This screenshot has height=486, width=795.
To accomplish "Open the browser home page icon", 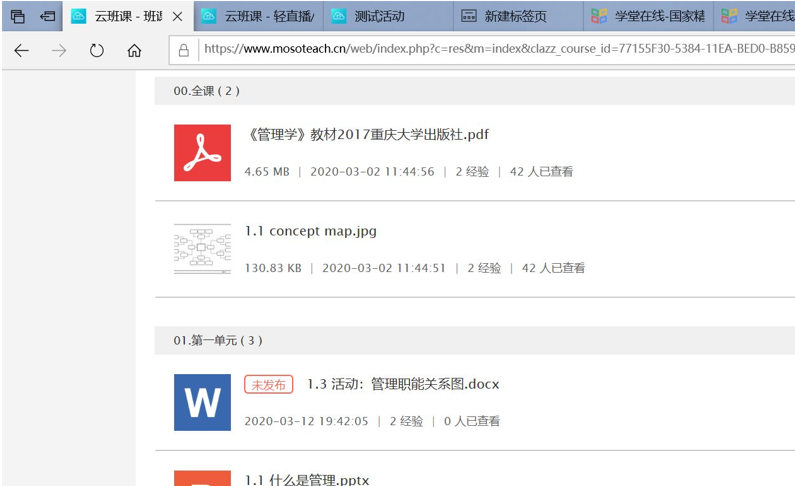I will [x=134, y=50].
